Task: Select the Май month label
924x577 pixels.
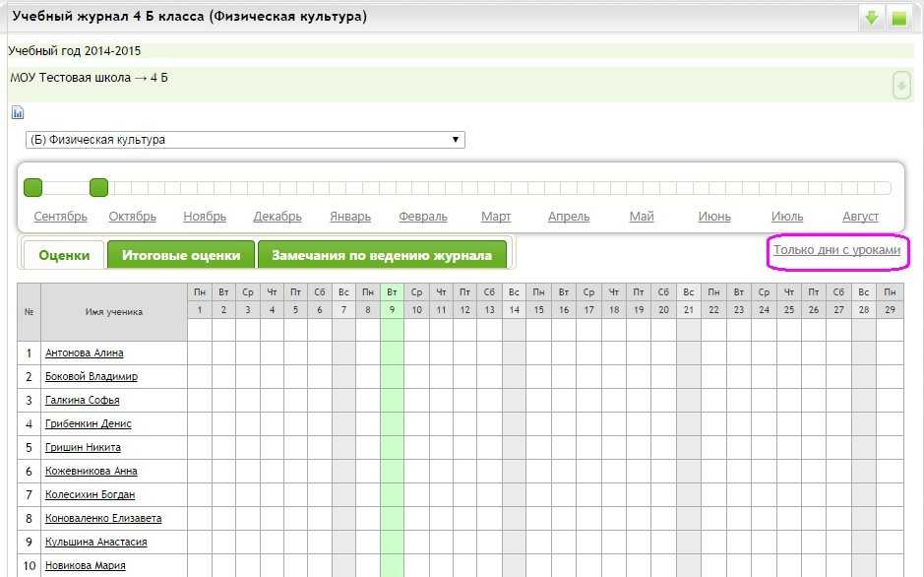Action: coord(642,217)
